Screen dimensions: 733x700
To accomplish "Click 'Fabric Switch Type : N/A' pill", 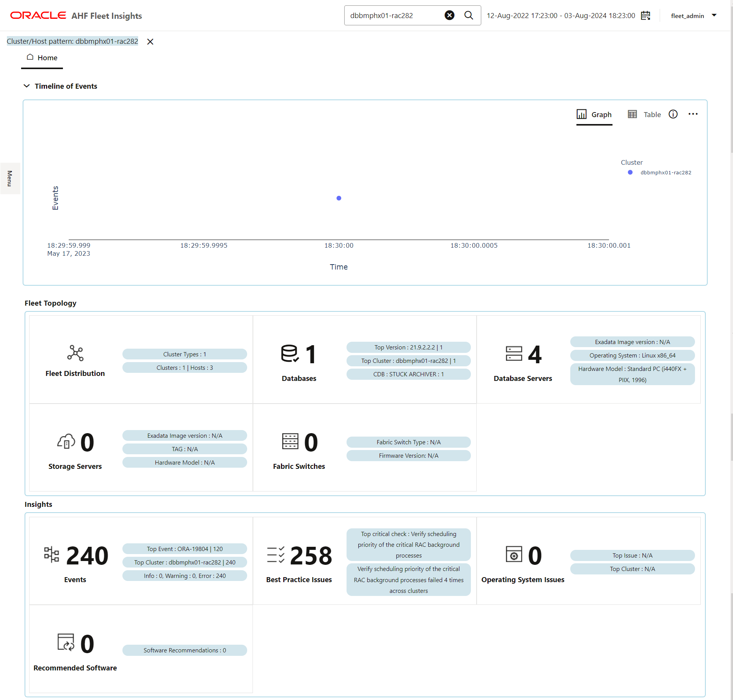I will pyautogui.click(x=408, y=442).
